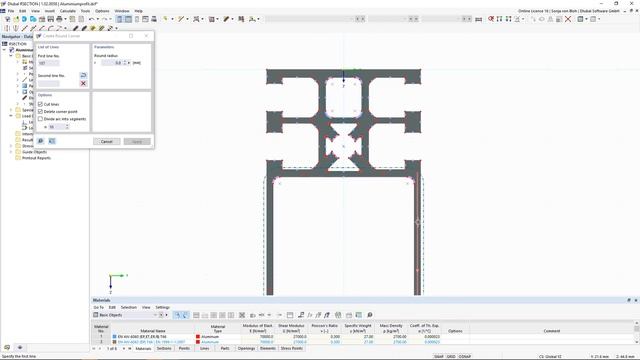Screen dimensions: 640x360
Task: Select Printout Reports in navigator tree
Action: point(36,158)
